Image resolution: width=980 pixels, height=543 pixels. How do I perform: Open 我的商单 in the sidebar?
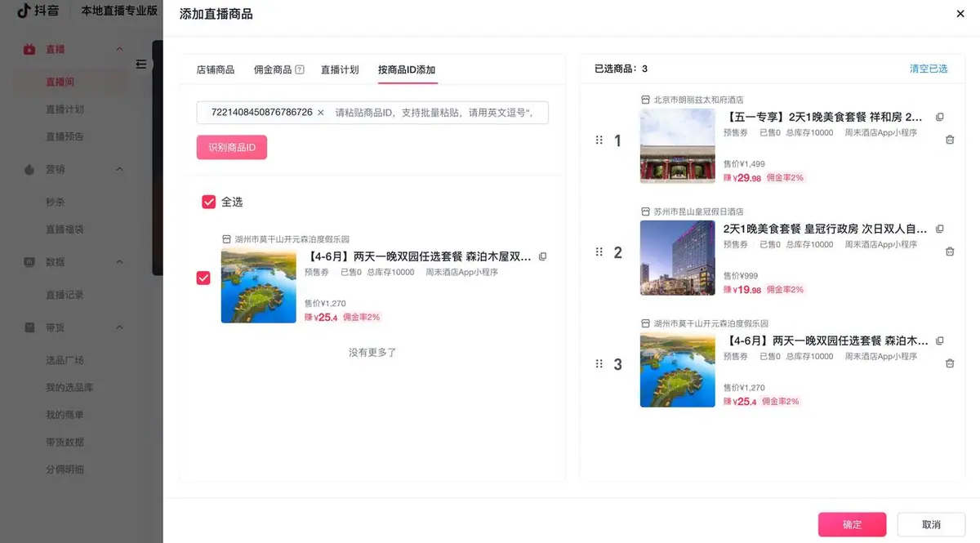click(x=65, y=415)
